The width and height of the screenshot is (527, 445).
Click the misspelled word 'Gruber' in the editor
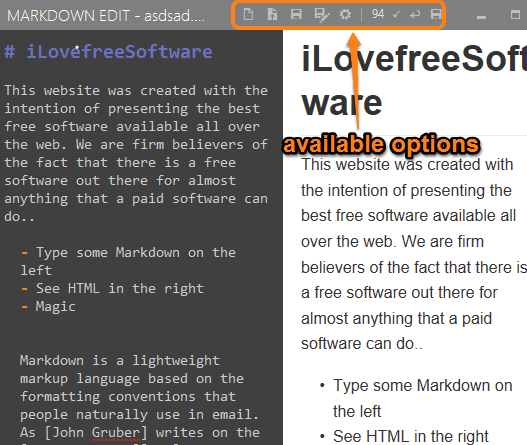point(116,433)
